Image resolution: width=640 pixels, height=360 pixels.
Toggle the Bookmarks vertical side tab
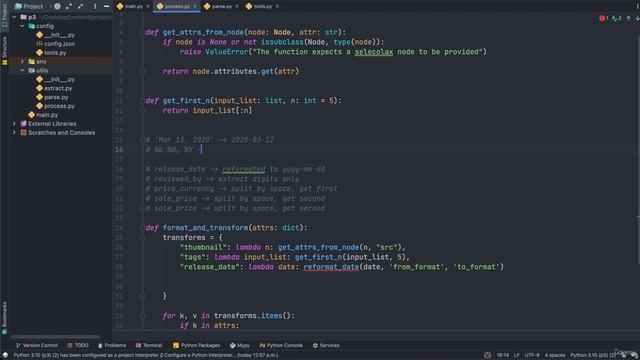tap(4, 318)
